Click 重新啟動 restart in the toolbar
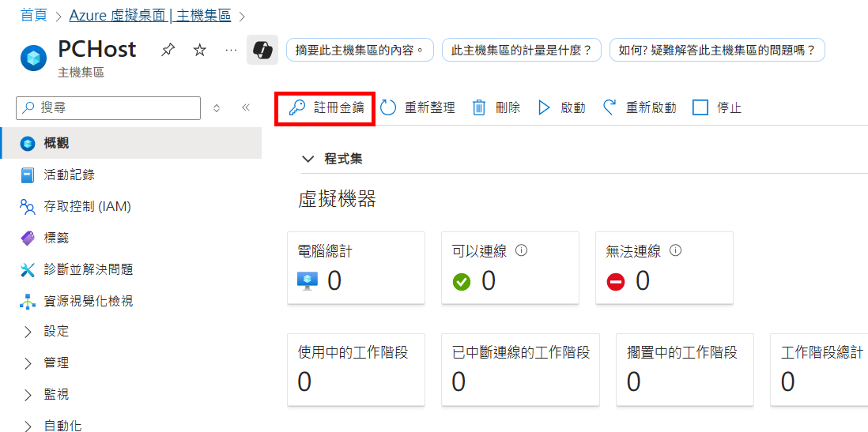Image resolution: width=868 pixels, height=432 pixels. point(640,108)
